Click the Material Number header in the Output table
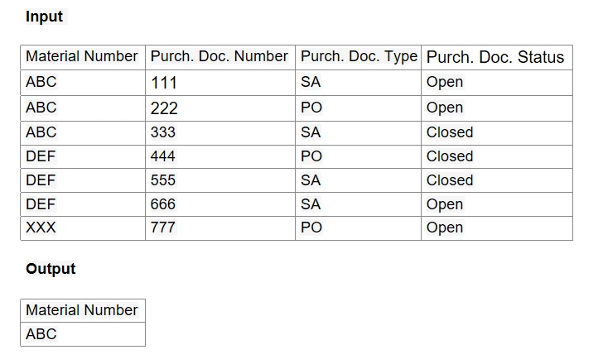This screenshot has width=603, height=364. (83, 310)
